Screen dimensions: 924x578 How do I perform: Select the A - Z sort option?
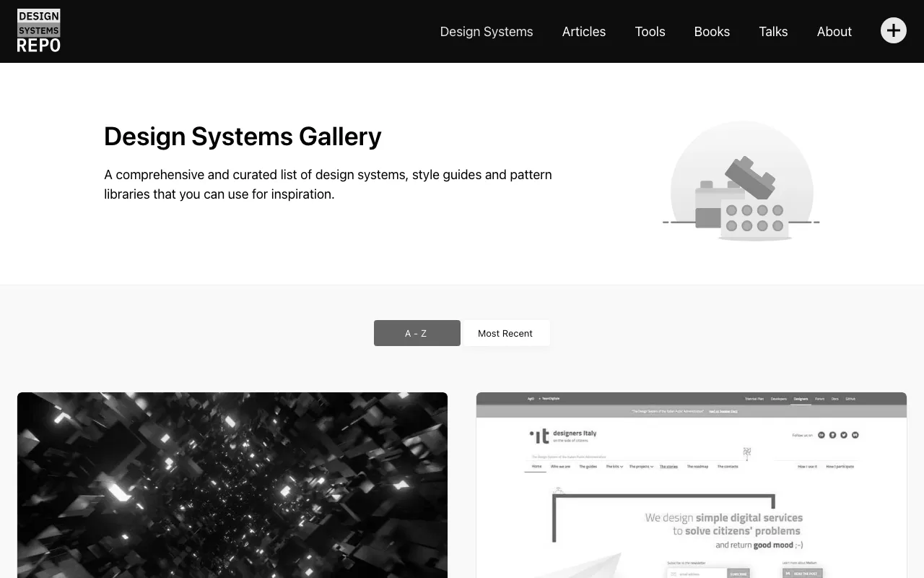point(417,333)
